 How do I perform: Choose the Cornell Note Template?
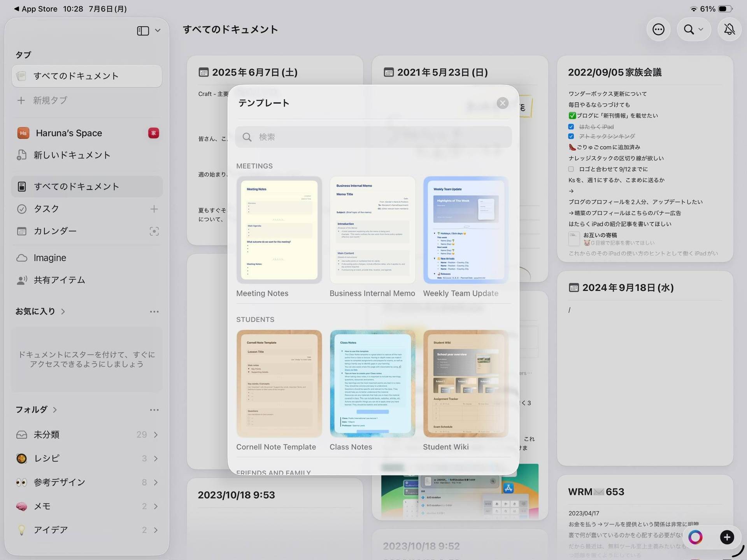279,384
